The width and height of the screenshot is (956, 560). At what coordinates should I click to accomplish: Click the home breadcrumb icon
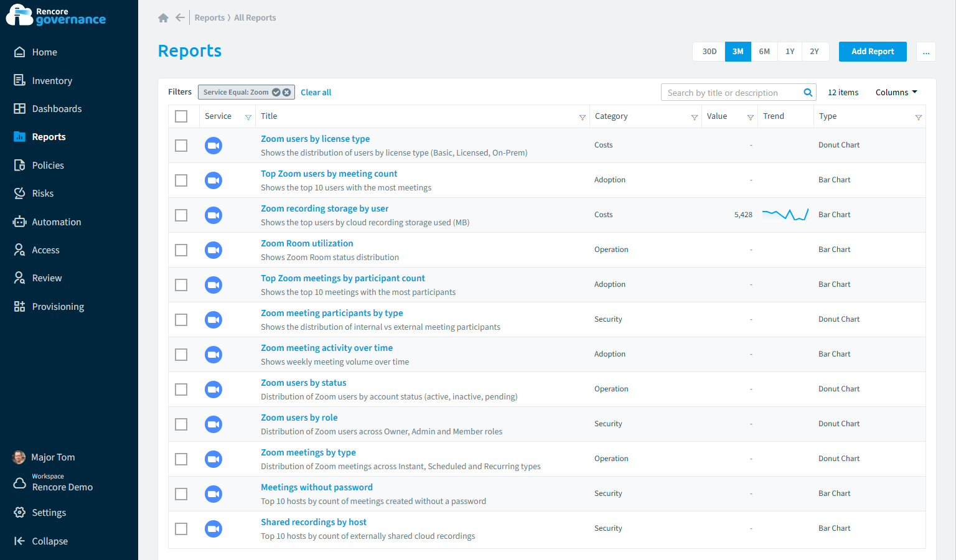[164, 18]
